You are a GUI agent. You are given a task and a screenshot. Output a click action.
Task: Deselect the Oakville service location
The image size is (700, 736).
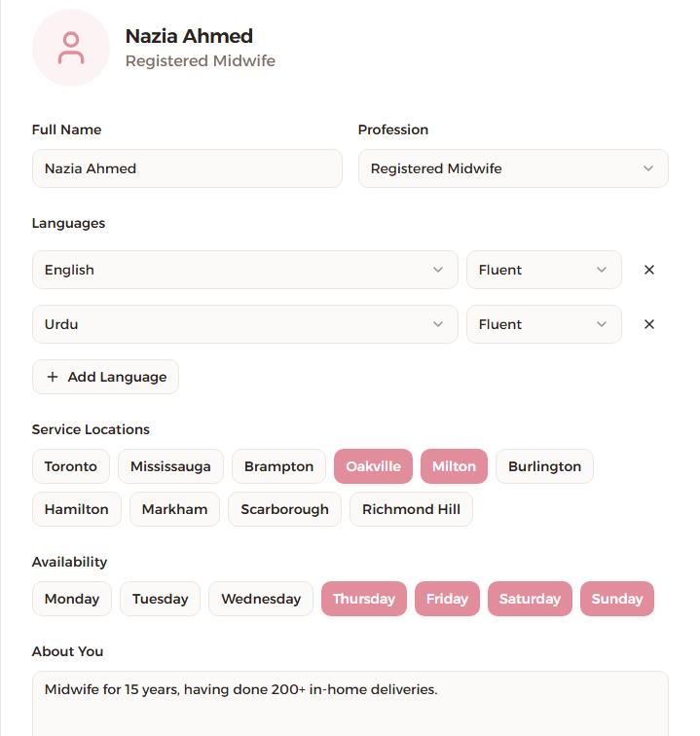[373, 466]
